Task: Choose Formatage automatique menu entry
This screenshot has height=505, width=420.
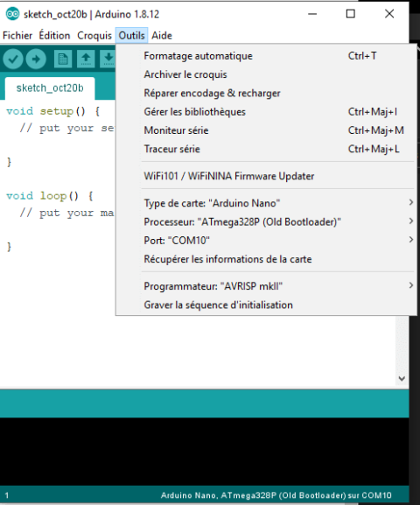Action: (266, 56)
